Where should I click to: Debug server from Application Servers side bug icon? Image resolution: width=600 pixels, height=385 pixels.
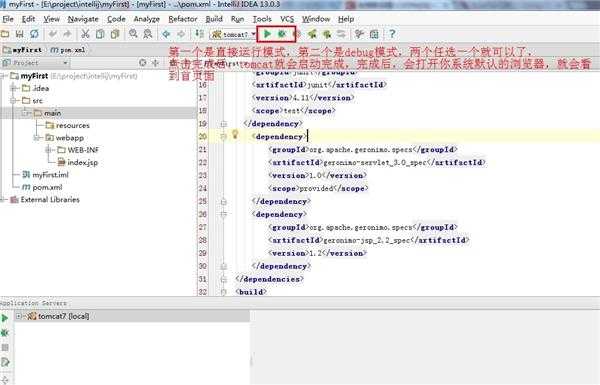[5, 333]
